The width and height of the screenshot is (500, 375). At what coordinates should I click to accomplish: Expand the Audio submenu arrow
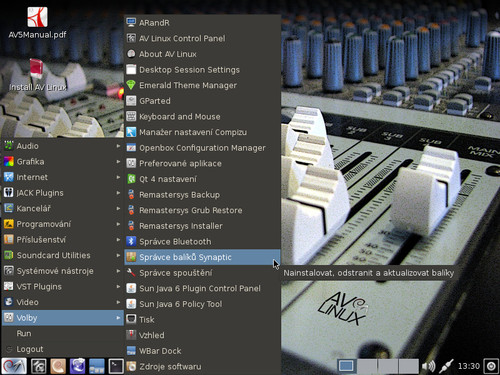point(118,146)
